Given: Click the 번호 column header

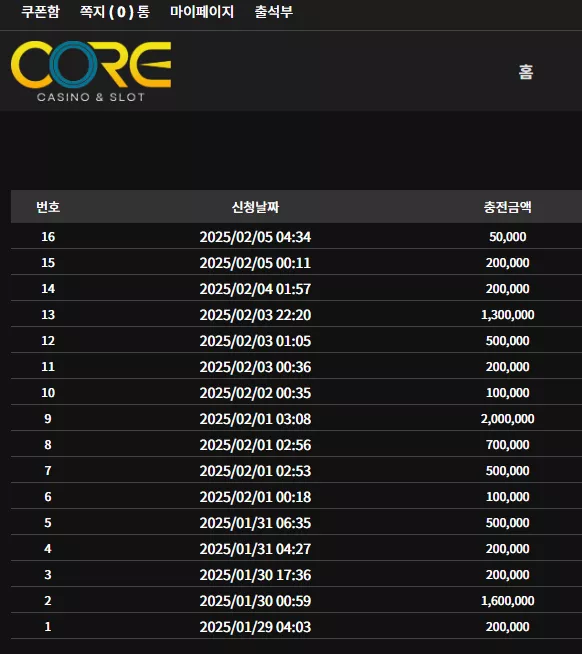Looking at the screenshot, I should click(x=48, y=207).
